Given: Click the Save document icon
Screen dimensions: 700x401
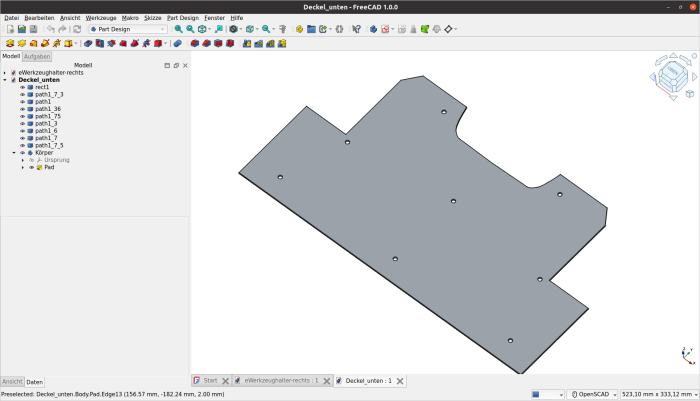Looking at the screenshot, I should tap(33, 29).
